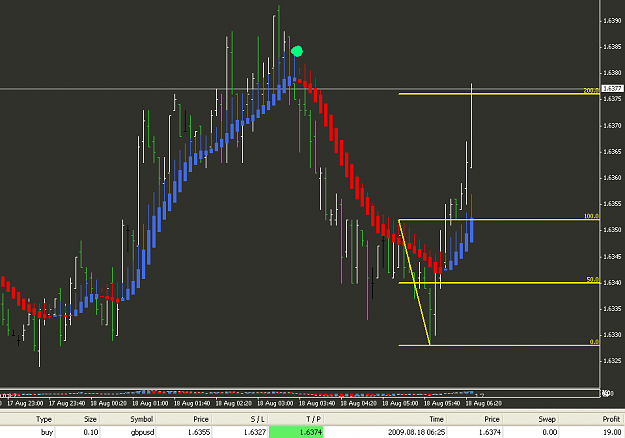Select the 200.0 Fibonacci level line
Viewport: 625px width, 438px height.
(499, 94)
